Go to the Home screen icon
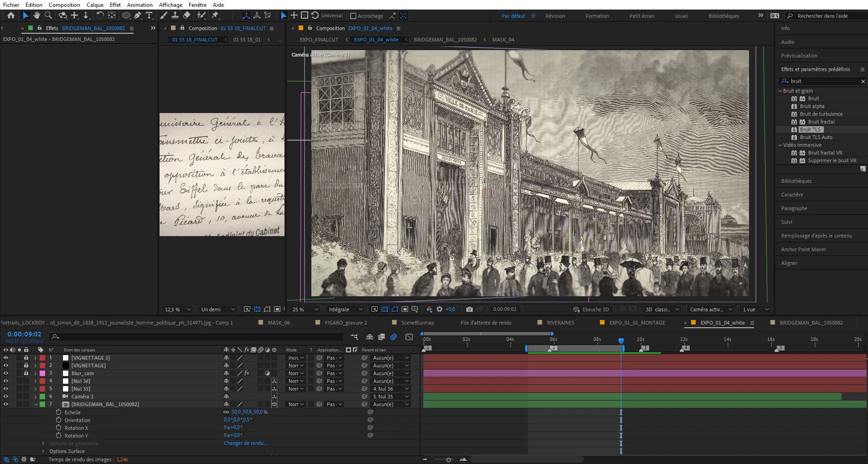 11,15
